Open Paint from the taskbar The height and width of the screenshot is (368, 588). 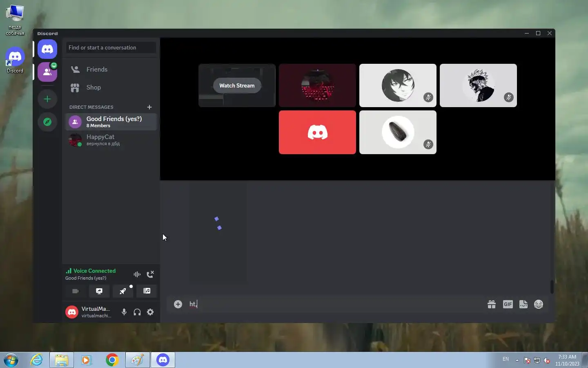(137, 360)
